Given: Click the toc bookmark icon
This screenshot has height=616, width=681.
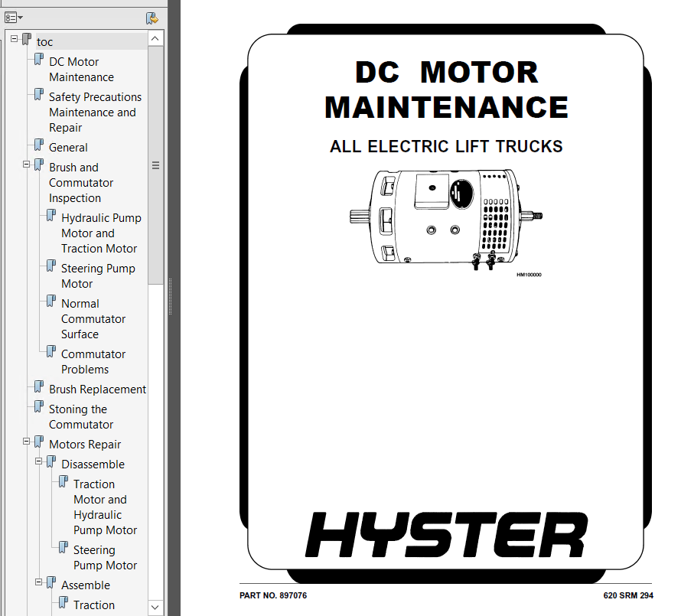Looking at the screenshot, I should click(27, 39).
